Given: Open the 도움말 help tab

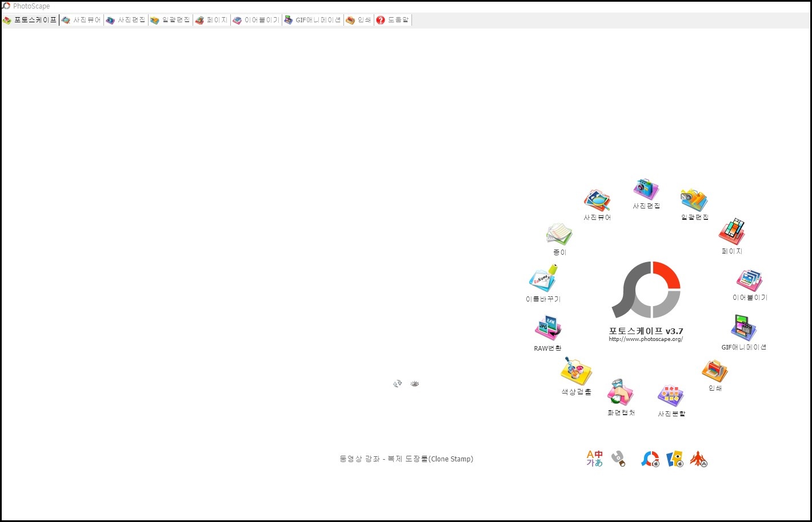Looking at the screenshot, I should [x=393, y=20].
